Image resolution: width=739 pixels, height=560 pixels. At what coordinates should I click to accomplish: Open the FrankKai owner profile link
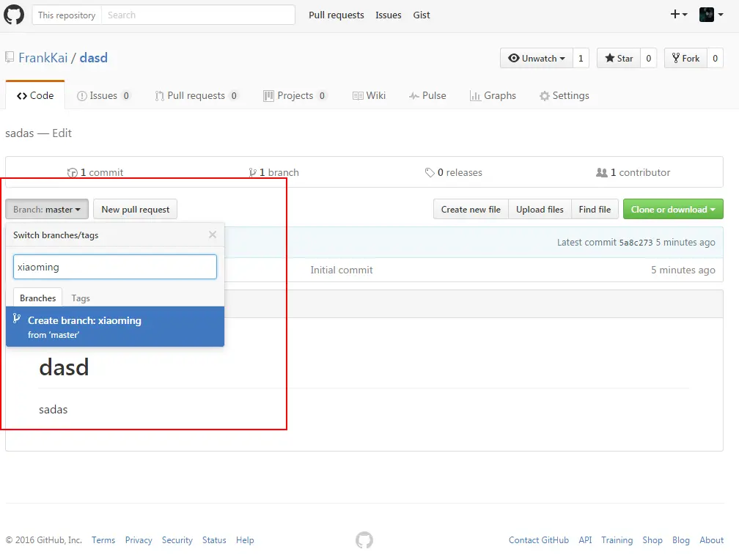point(43,58)
